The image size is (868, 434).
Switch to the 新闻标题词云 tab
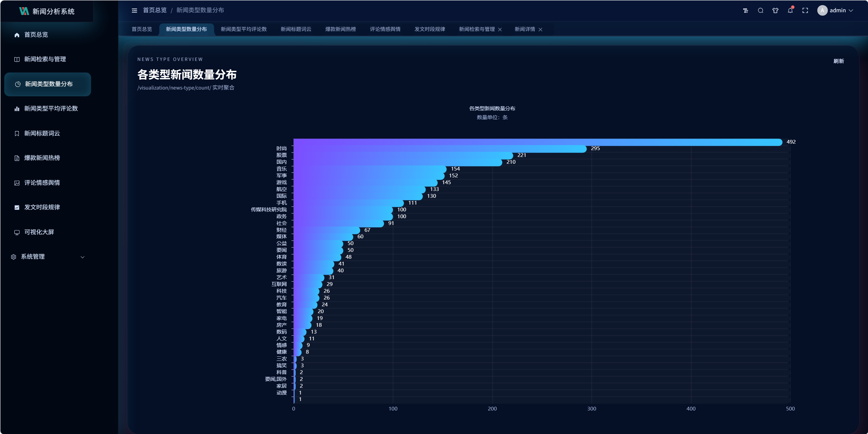click(295, 29)
